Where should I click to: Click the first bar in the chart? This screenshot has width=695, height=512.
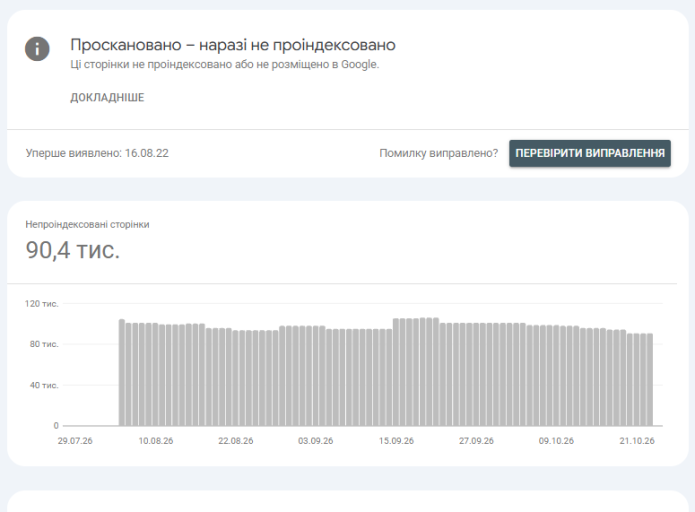point(122,372)
